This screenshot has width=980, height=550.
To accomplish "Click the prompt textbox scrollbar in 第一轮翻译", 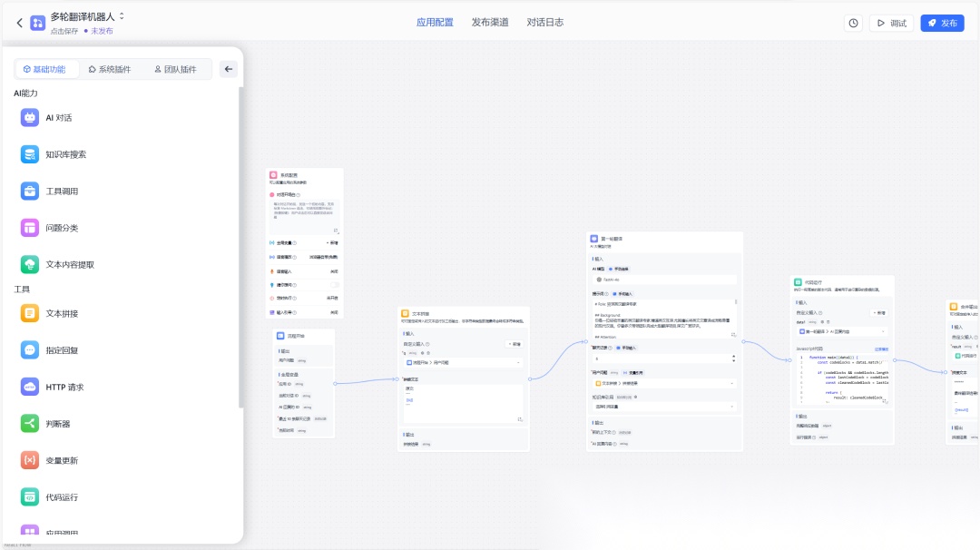I will click(x=736, y=302).
